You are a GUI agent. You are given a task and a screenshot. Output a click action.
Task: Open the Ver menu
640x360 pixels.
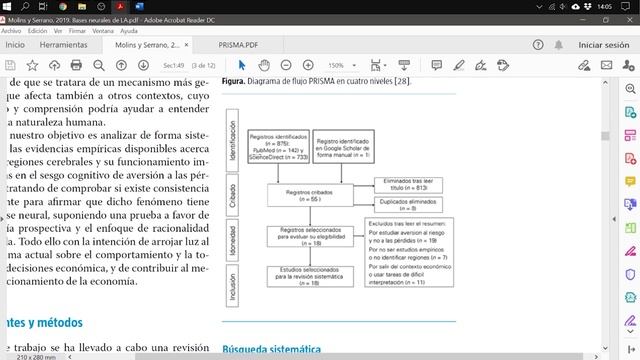point(58,31)
